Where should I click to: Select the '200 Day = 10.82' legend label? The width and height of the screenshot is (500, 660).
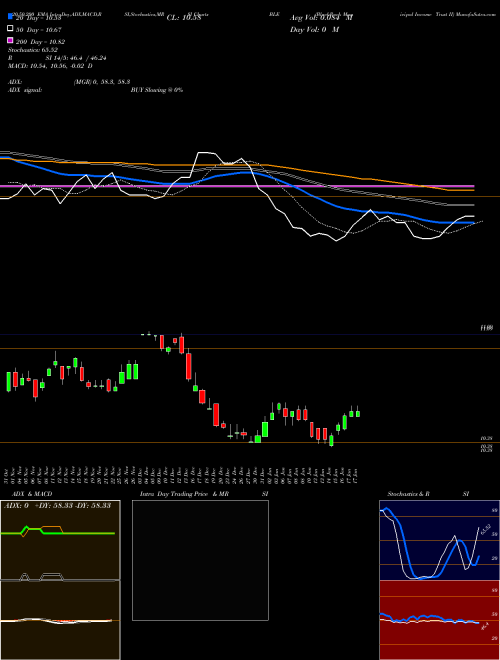click(x=40, y=42)
